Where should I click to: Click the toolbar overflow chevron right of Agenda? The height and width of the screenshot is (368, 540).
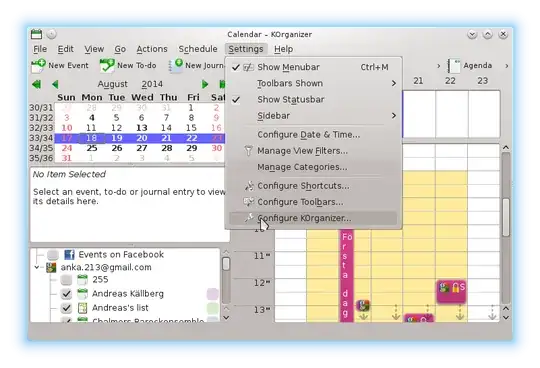(x=507, y=65)
